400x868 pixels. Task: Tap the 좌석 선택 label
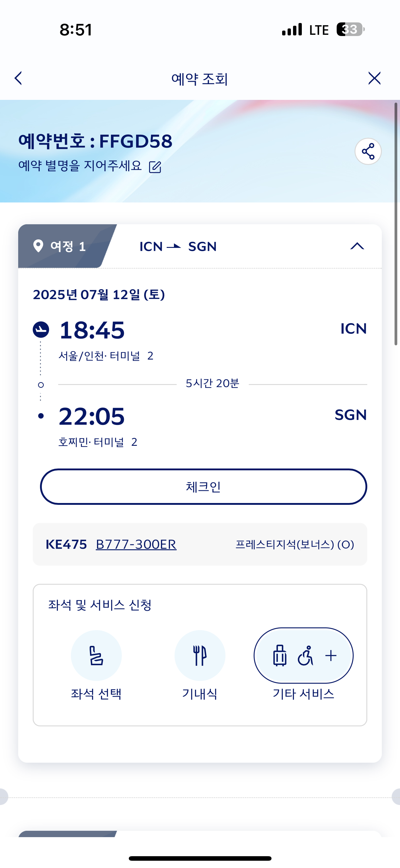click(96, 694)
